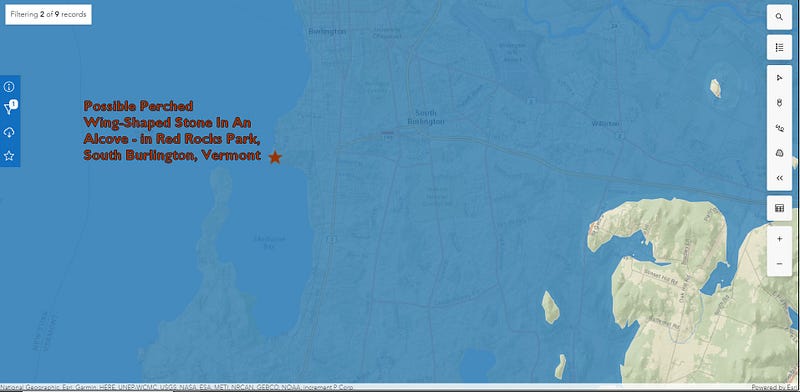Open the attribute table view
Screen dimensions: 800x392
[779, 208]
